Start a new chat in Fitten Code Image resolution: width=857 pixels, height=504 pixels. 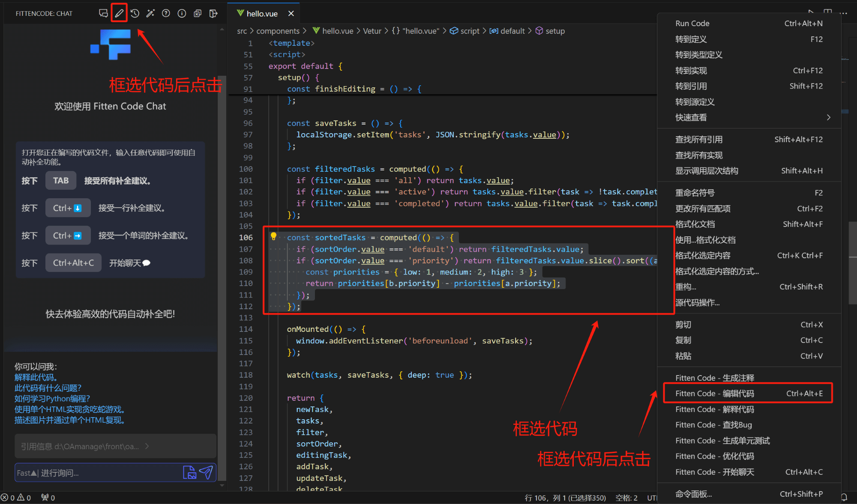[103, 13]
